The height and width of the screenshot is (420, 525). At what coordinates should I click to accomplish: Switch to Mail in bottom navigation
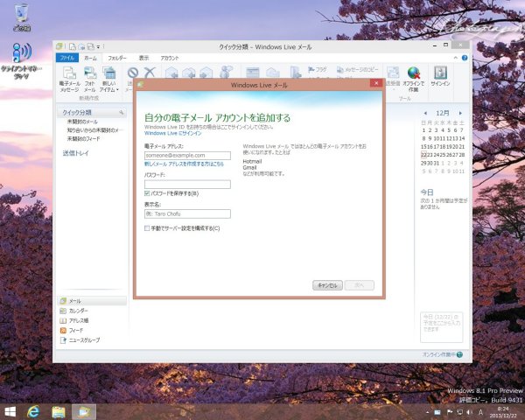click(x=92, y=301)
